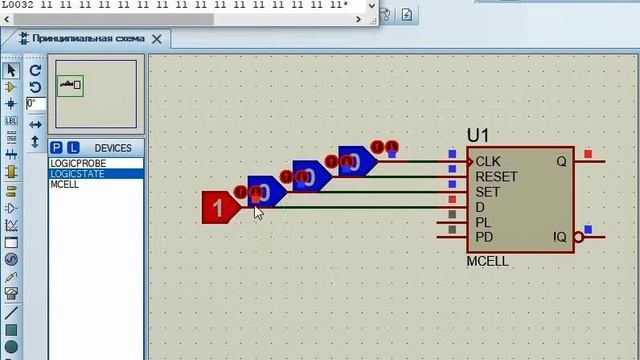640x360 pixels.
Task: Open the Generator mode tool
Action: (11, 260)
